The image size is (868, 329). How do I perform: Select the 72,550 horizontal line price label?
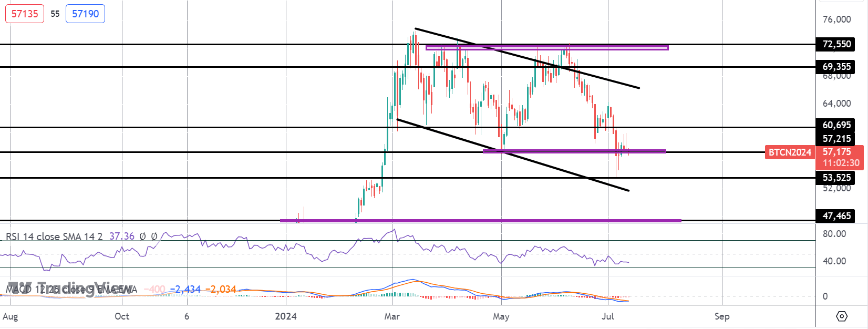point(836,44)
